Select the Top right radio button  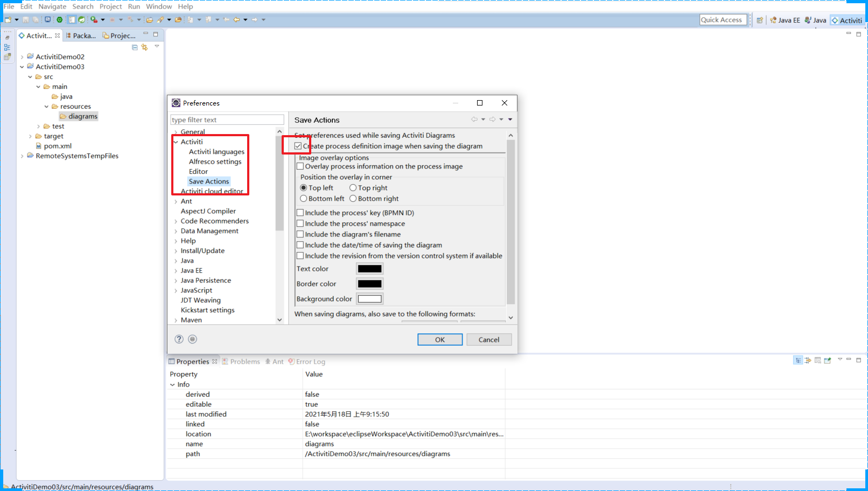353,188
